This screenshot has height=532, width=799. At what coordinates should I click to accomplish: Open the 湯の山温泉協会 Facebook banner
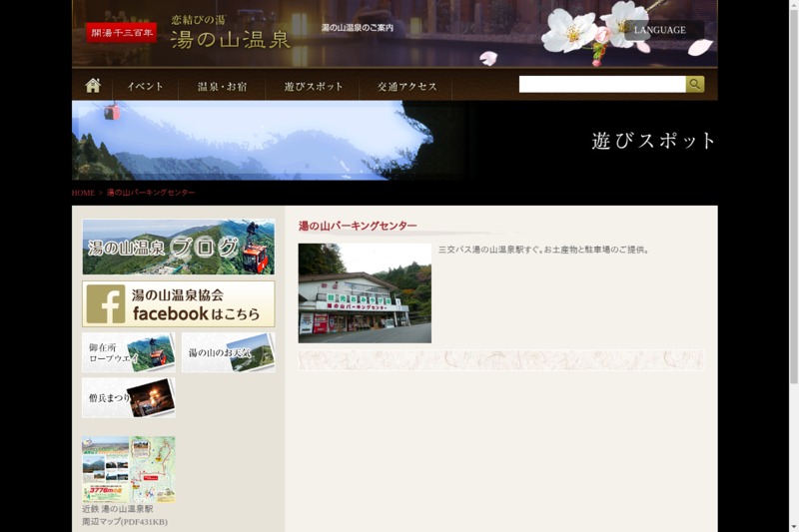point(178,303)
